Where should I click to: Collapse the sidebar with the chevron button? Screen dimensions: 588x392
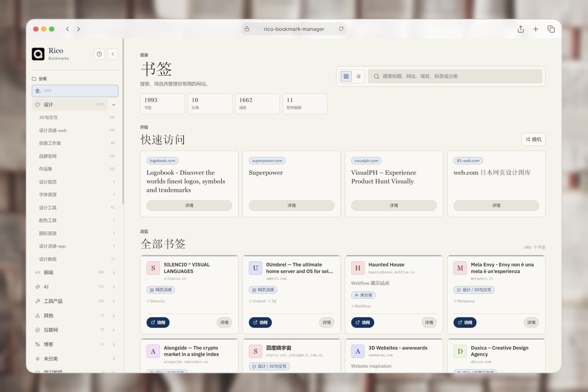[x=113, y=54]
